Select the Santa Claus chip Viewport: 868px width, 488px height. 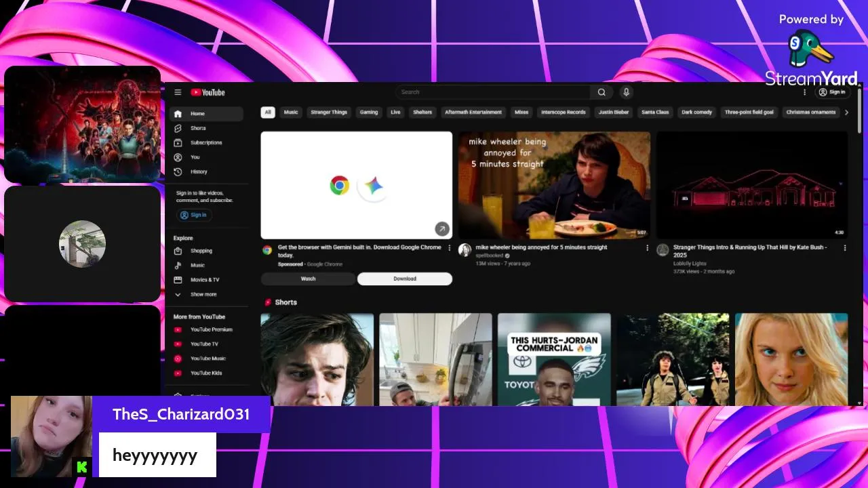click(x=655, y=113)
